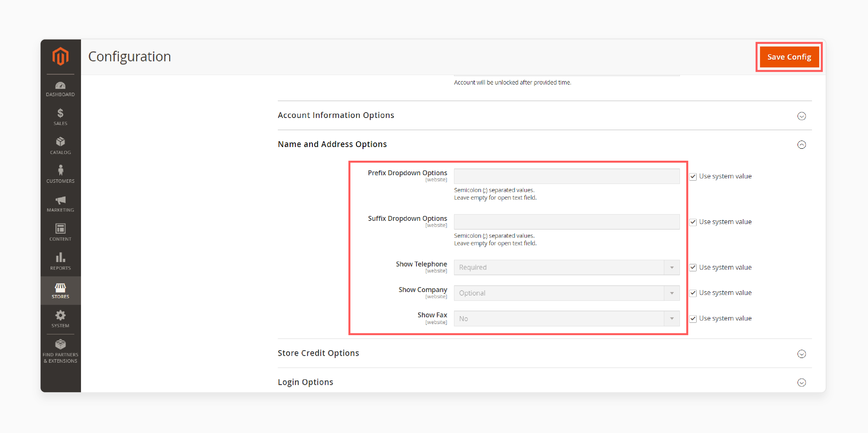Screen dimensions: 868x433
Task: Click the Suffix Dropdown Options input field
Action: point(566,222)
